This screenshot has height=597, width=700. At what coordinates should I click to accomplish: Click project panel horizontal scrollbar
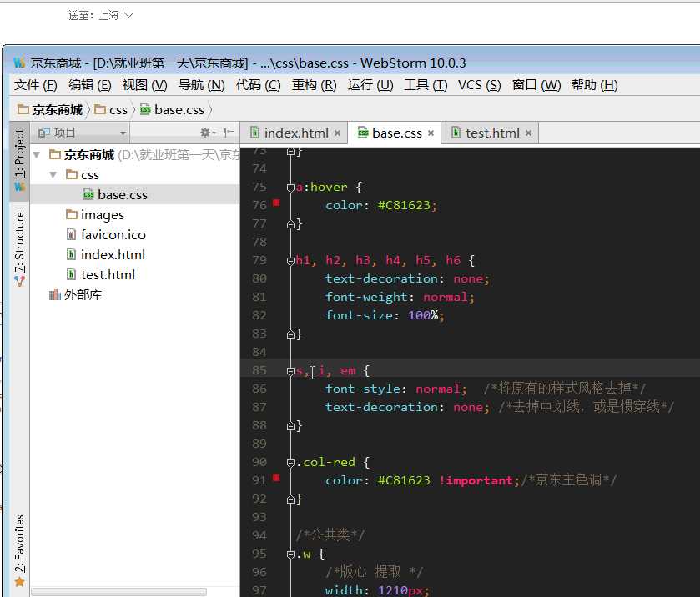click(118, 592)
